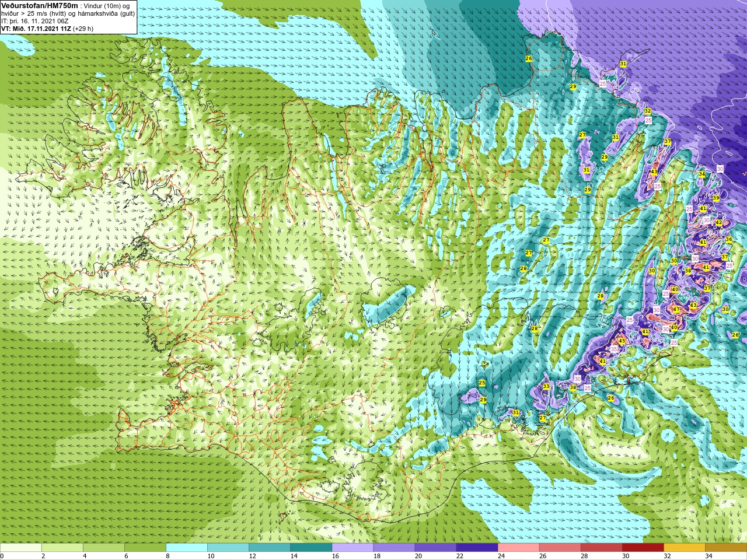Click the '10' tick label on the color scale
Viewport: 747px width, 560px height.
click(x=211, y=556)
